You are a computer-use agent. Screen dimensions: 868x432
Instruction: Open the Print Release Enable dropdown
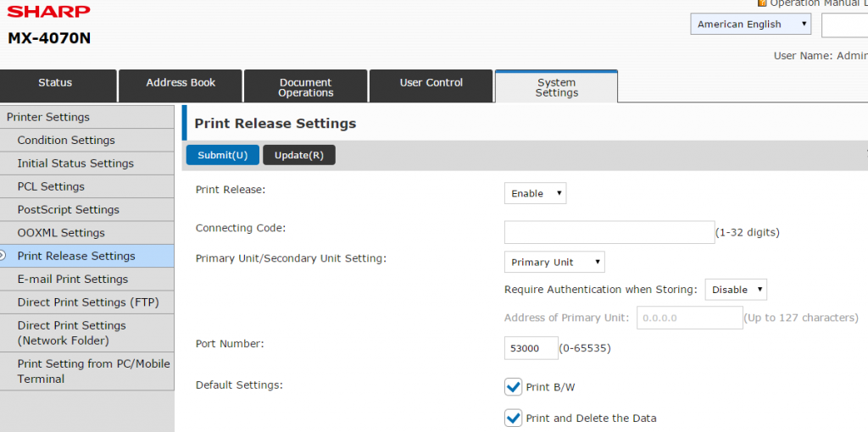tap(535, 194)
